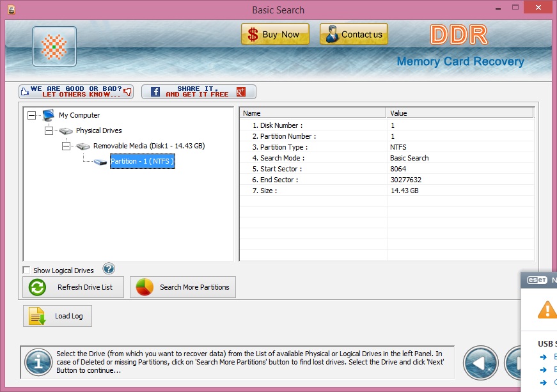Click the Buy Now button
This screenshot has height=392, width=557.
point(275,35)
